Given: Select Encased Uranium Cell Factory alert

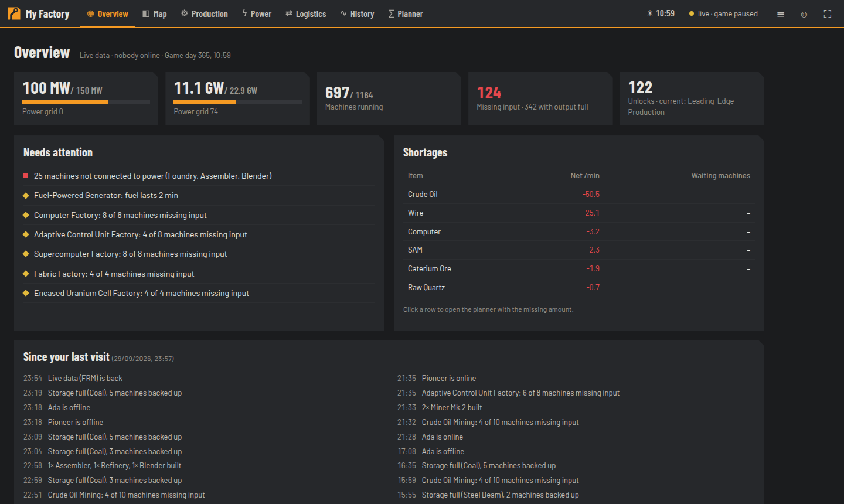Looking at the screenshot, I should pos(199,293).
